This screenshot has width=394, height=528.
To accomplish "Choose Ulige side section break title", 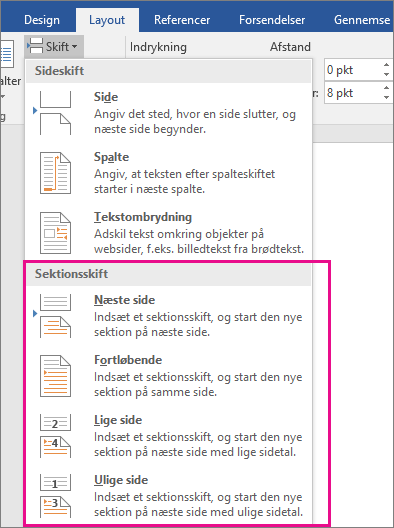I will pos(121,480).
